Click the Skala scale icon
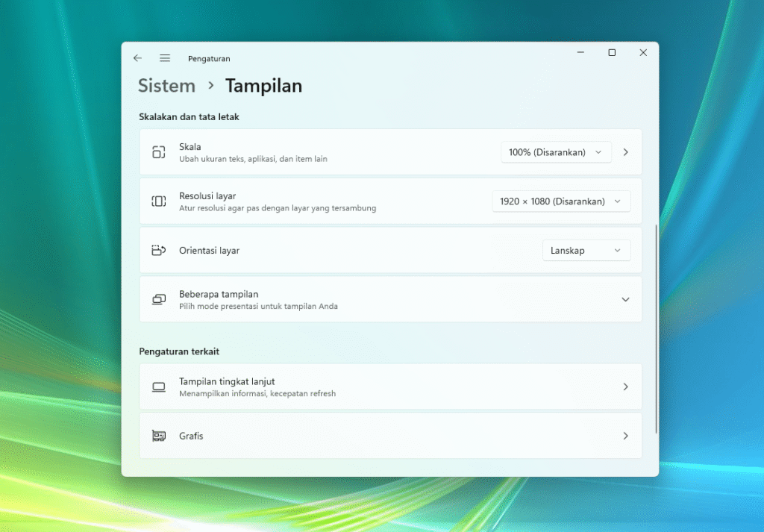 pos(158,152)
